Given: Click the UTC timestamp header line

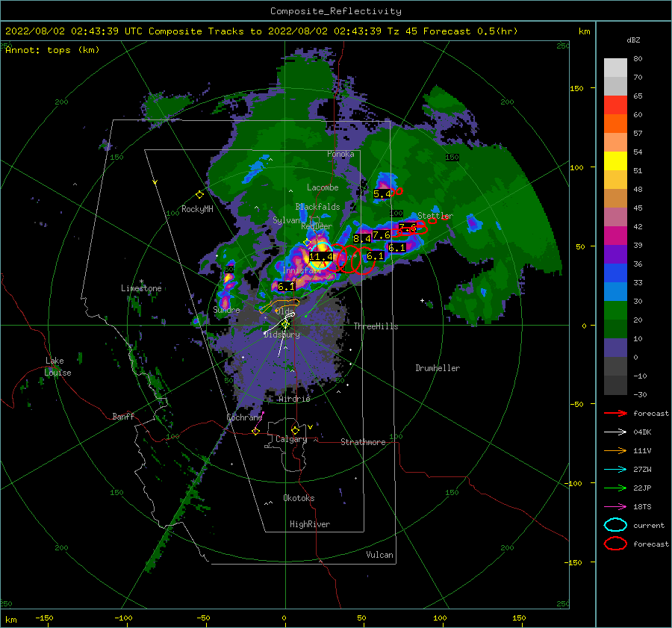Looking at the screenshot, I should [x=261, y=31].
